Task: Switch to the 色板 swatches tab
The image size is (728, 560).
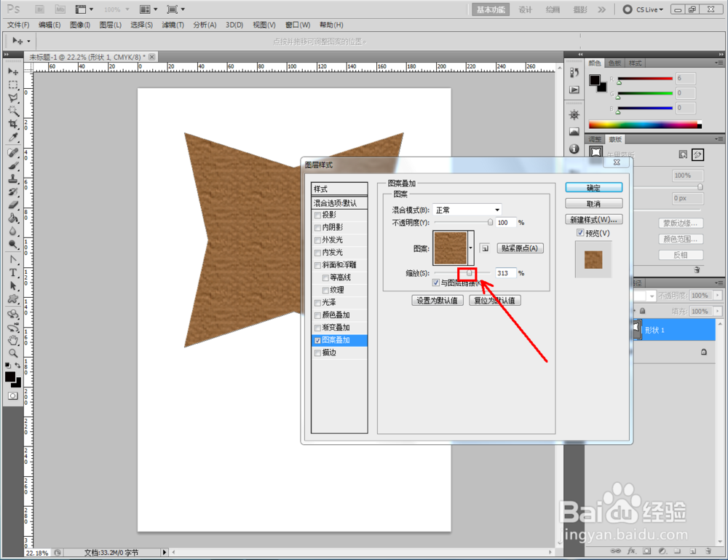Action: (614, 63)
